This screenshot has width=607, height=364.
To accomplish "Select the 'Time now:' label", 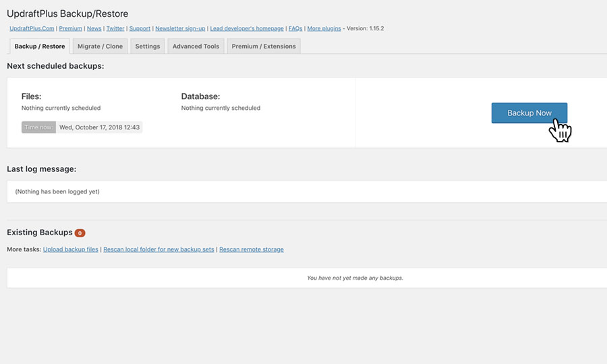I will point(38,127).
